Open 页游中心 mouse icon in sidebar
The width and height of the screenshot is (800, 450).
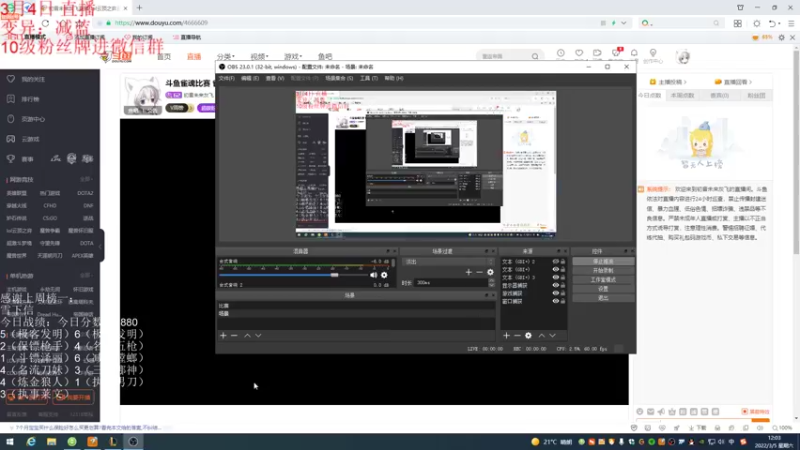point(11,119)
